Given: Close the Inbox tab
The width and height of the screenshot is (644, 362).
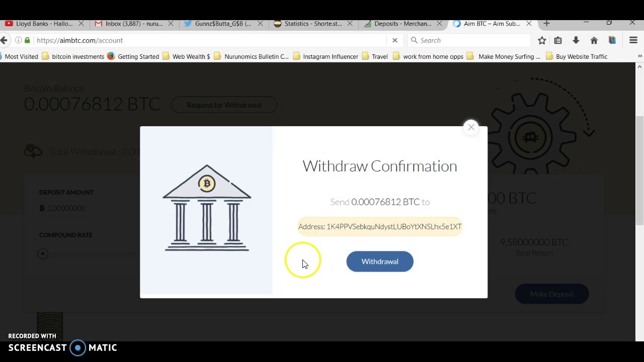Looking at the screenshot, I should 171,24.
